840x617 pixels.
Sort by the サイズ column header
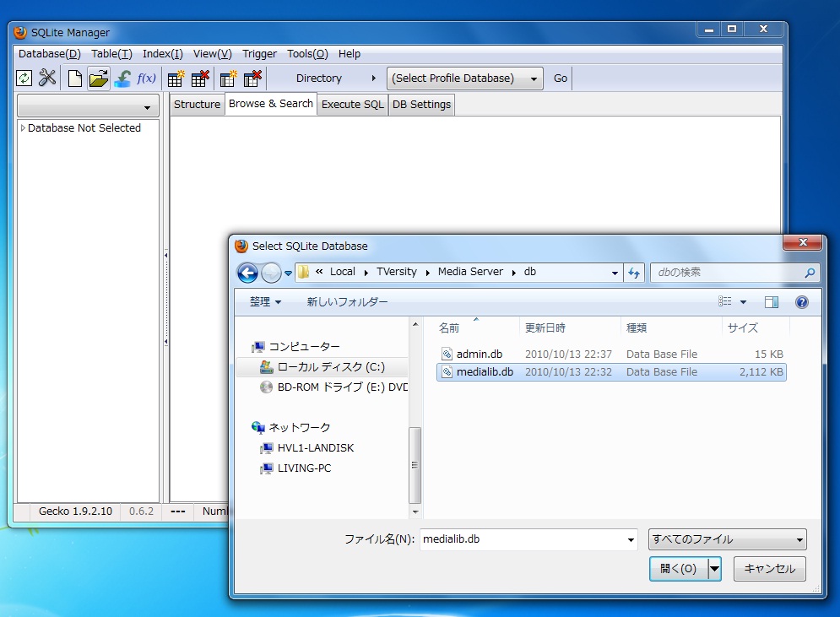[x=756, y=327]
